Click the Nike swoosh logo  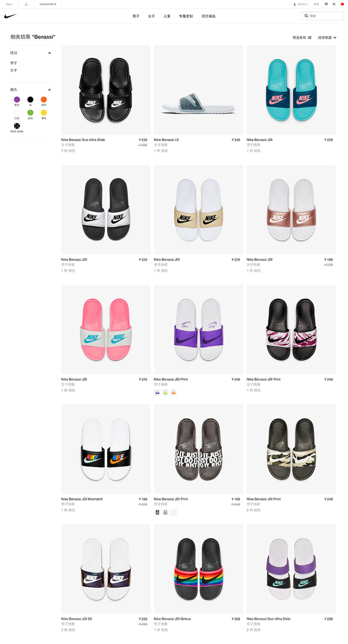(10, 16)
